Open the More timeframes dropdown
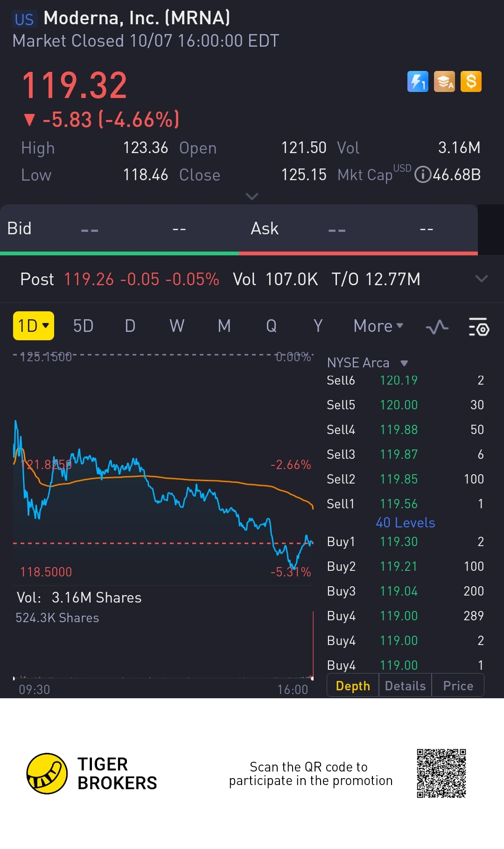Screen dimensions: 504x849 click(378, 326)
